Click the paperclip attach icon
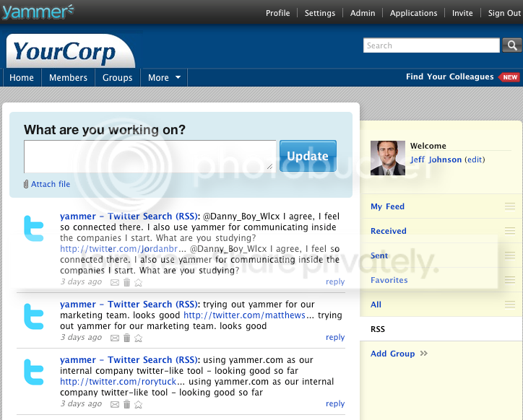The width and height of the screenshot is (523, 420). (26, 184)
